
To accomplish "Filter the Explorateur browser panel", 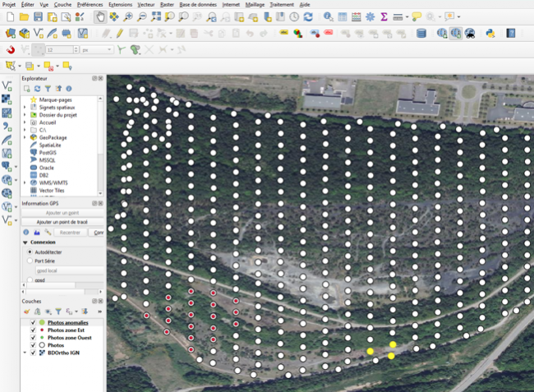I will coord(48,89).
